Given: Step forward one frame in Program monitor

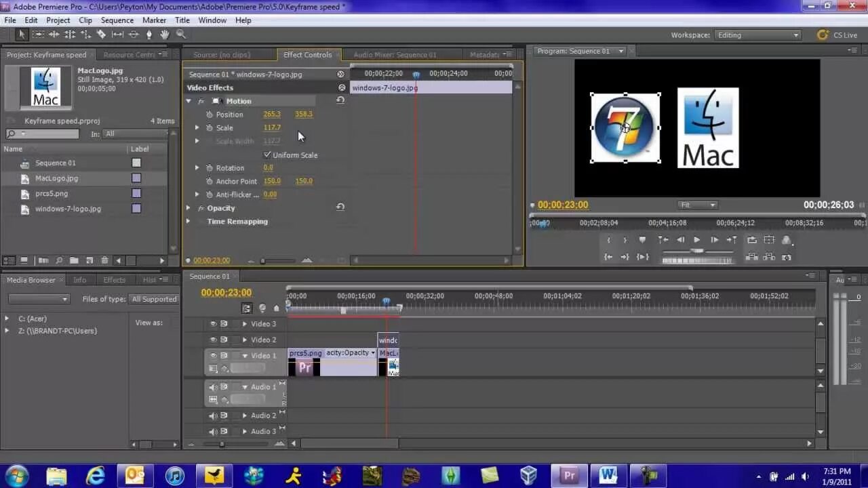Looking at the screenshot, I should coord(714,240).
